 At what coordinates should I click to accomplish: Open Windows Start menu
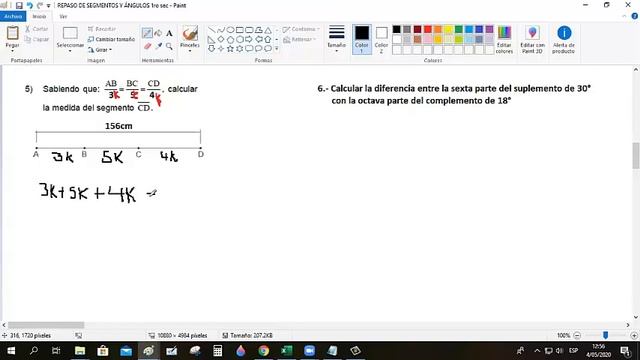(x=11, y=351)
